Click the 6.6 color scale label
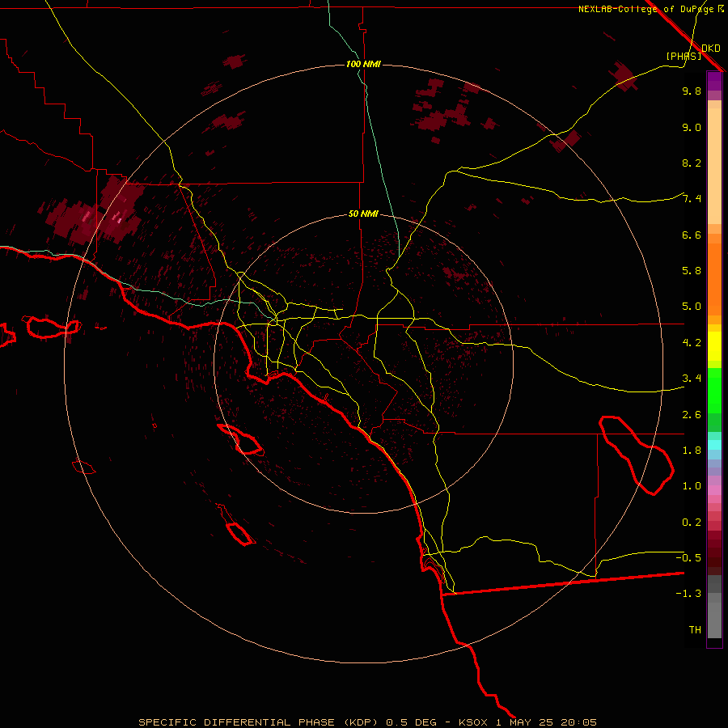The width and height of the screenshot is (728, 728). 692,235
